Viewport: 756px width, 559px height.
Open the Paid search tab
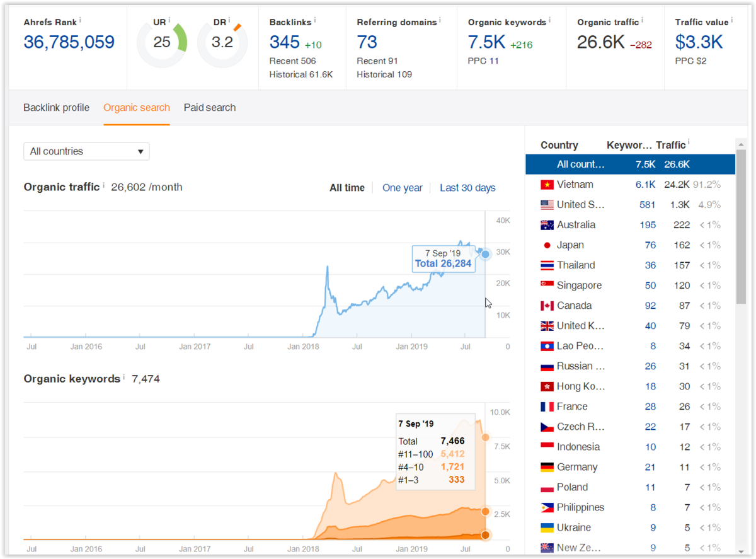(210, 108)
